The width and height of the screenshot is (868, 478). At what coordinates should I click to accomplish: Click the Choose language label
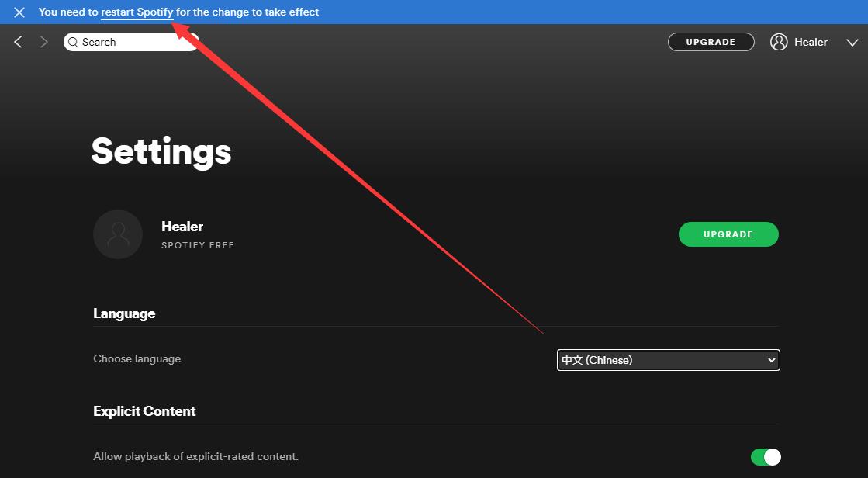(137, 359)
